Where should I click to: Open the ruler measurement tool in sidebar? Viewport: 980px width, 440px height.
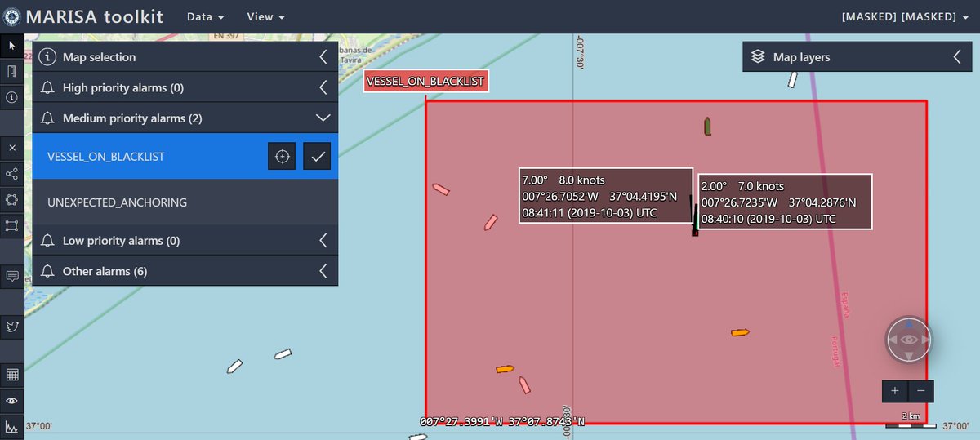pos(11,71)
